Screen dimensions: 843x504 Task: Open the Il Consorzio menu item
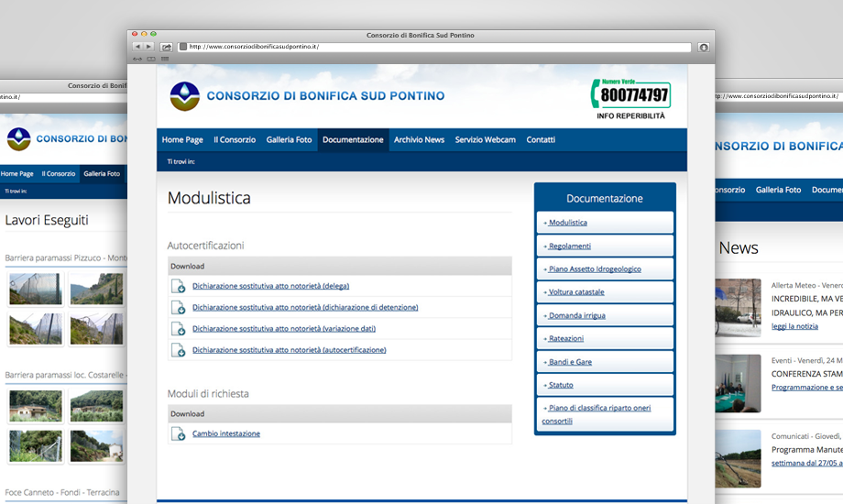point(235,140)
